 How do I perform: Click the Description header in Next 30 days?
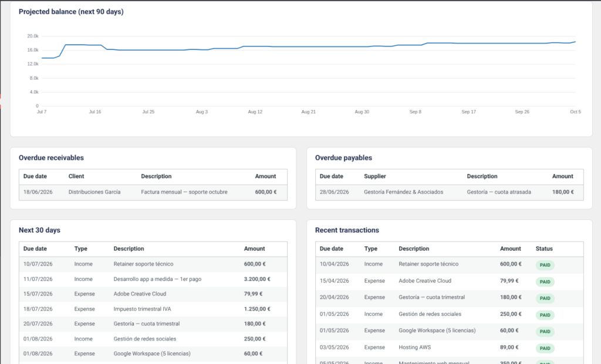pyautogui.click(x=129, y=249)
